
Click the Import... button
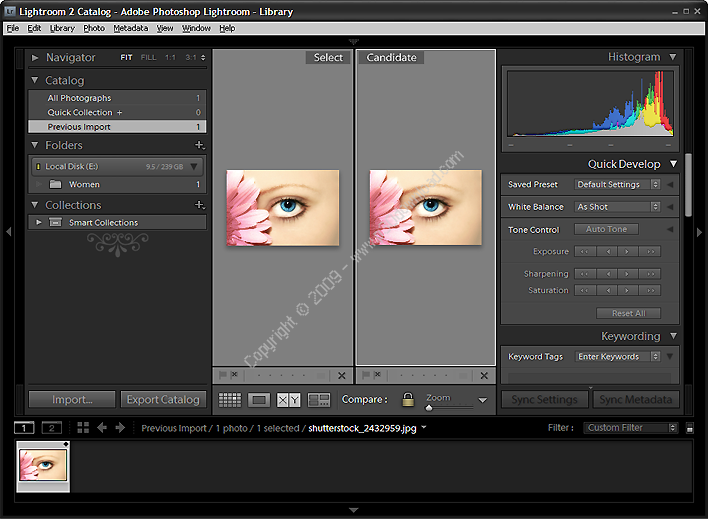pos(72,399)
